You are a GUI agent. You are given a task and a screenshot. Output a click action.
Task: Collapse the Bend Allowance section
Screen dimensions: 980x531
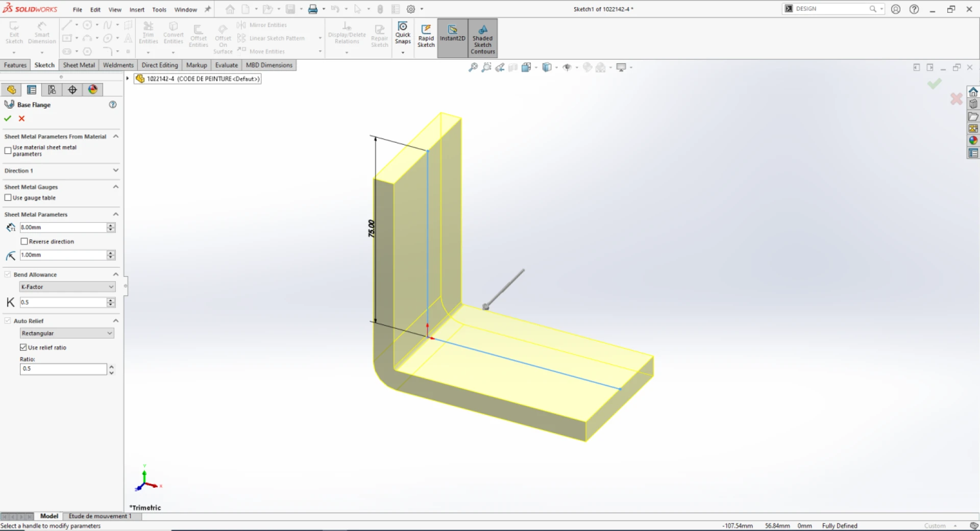tap(116, 274)
